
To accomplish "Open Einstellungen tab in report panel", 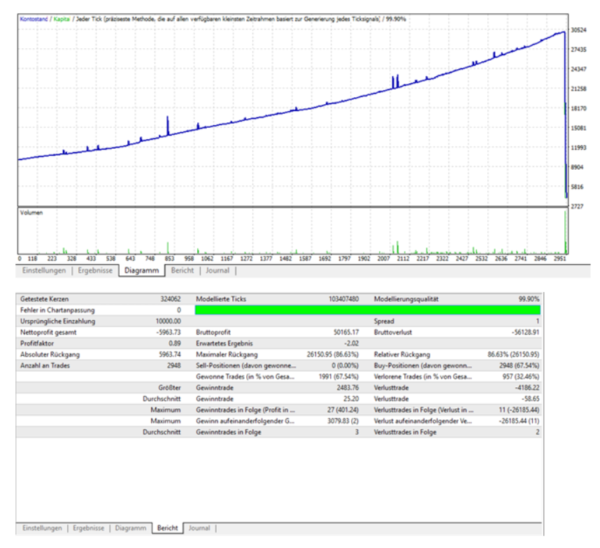I will point(42,528).
